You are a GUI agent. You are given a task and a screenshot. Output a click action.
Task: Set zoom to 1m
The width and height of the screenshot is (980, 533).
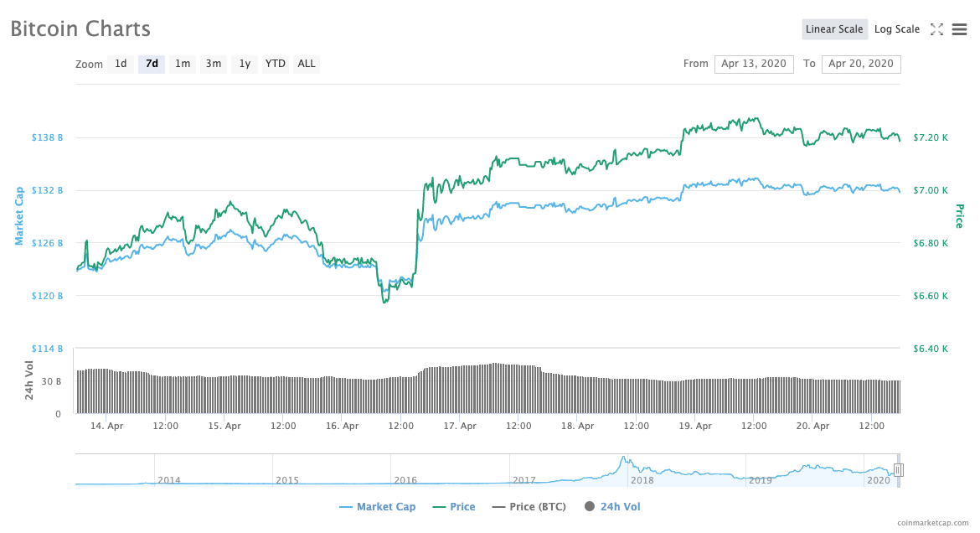[183, 64]
